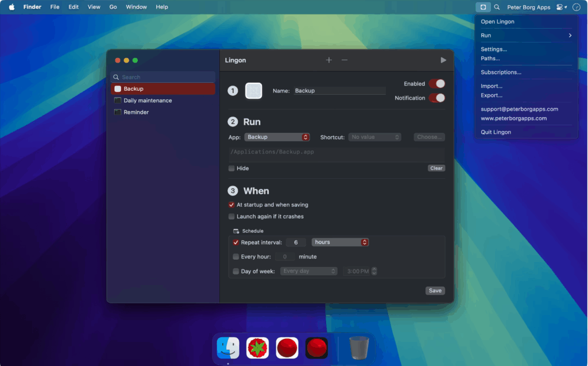Save the Backup job configuration

tap(435, 290)
